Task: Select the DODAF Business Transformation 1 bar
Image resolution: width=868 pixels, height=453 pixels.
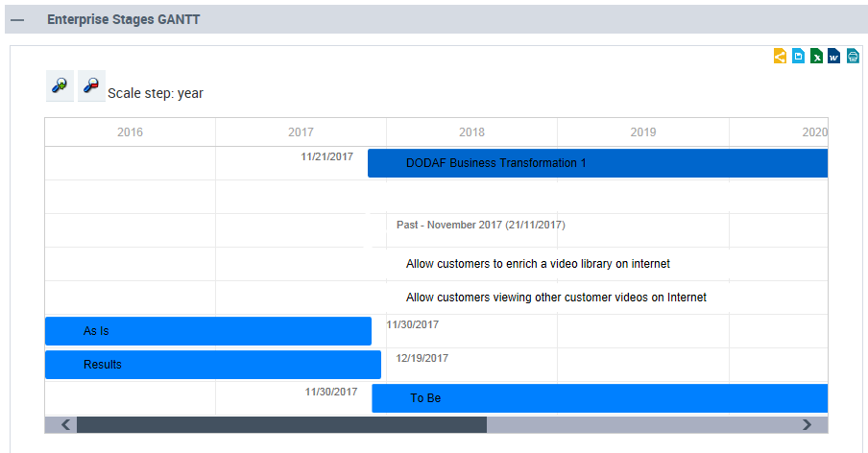Action: pos(595,163)
